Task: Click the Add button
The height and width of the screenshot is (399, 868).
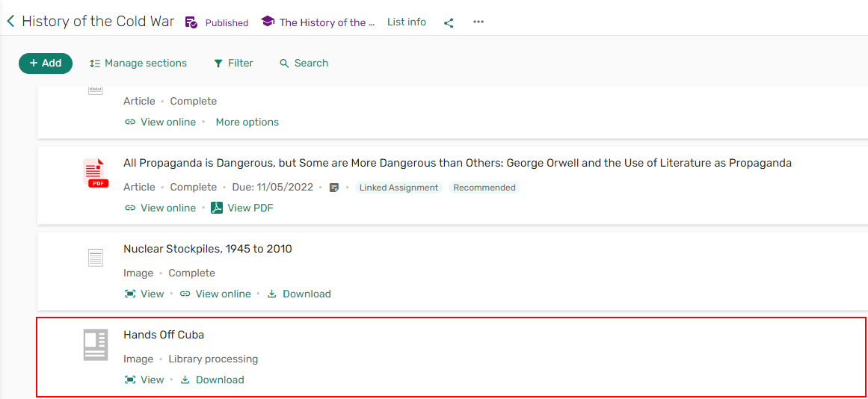Action: coord(46,63)
